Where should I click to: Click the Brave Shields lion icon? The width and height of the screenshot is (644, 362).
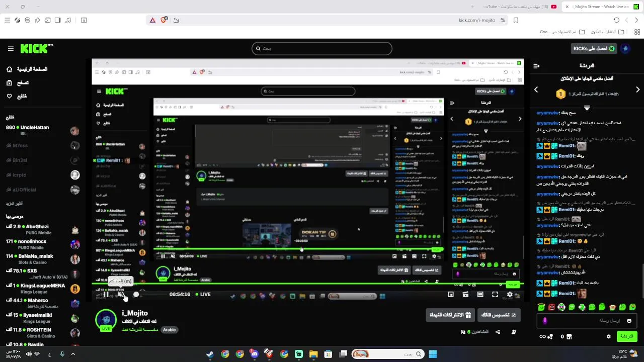click(164, 20)
